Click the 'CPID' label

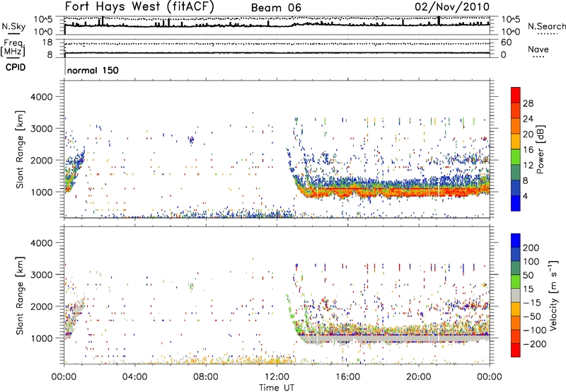pos(16,67)
